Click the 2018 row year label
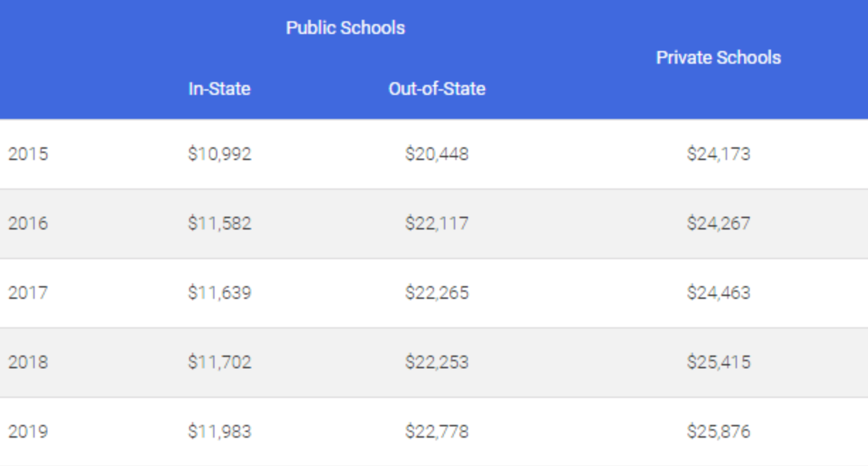Screen dimensions: 868x466 28,362
